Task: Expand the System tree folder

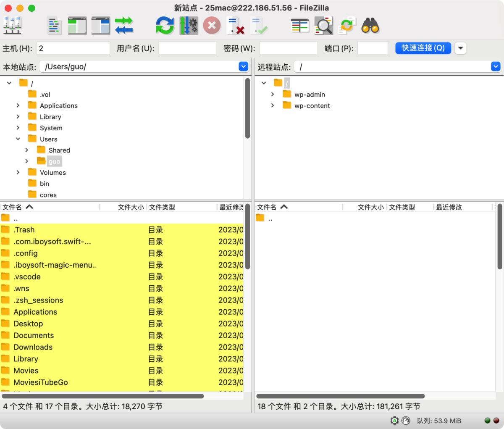Action: (x=18, y=128)
